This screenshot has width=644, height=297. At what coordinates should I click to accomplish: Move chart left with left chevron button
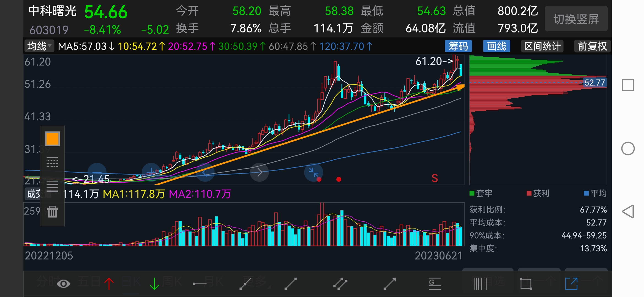(x=205, y=172)
